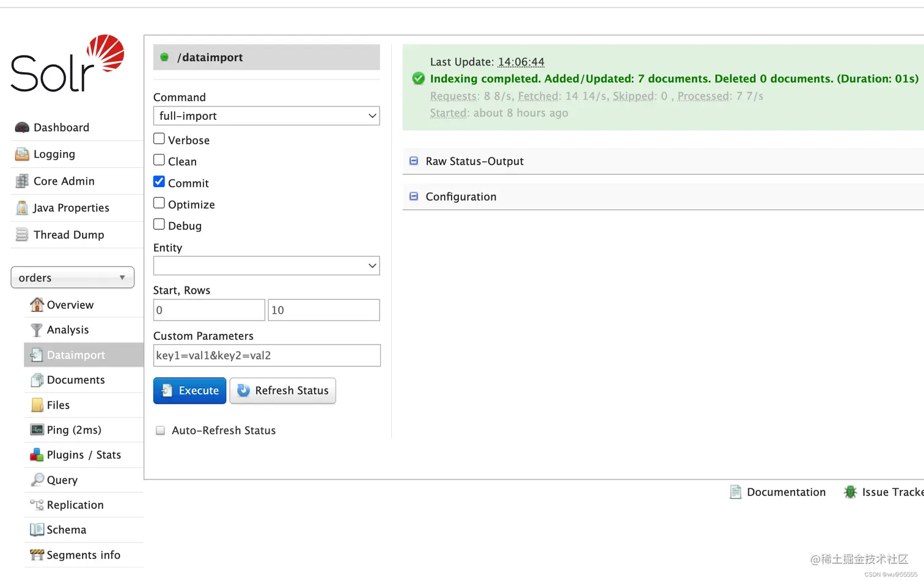Click the Requests: 8 8/s stat

[x=471, y=96]
